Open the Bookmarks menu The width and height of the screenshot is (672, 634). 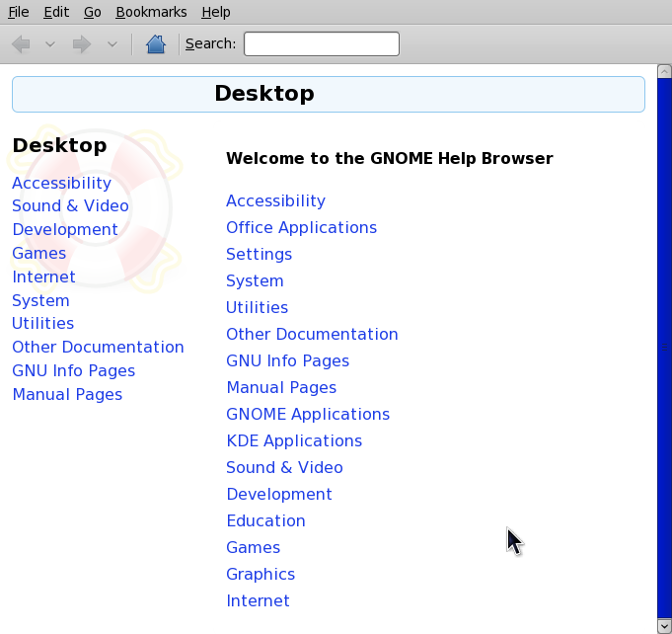point(151,12)
